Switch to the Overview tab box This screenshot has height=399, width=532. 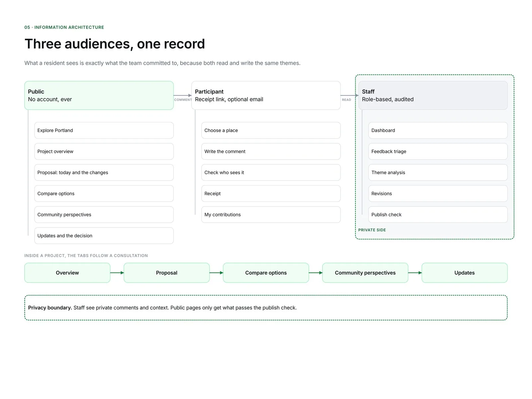(x=67, y=273)
